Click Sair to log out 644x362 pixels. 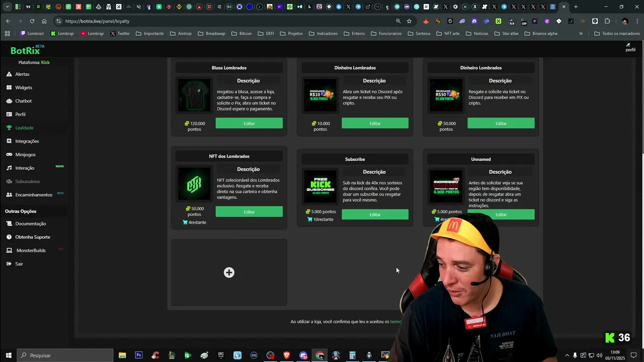coord(19,264)
